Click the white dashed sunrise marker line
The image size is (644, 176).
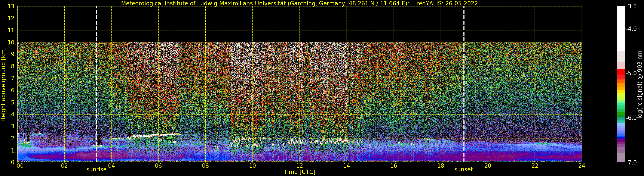pos(96,84)
